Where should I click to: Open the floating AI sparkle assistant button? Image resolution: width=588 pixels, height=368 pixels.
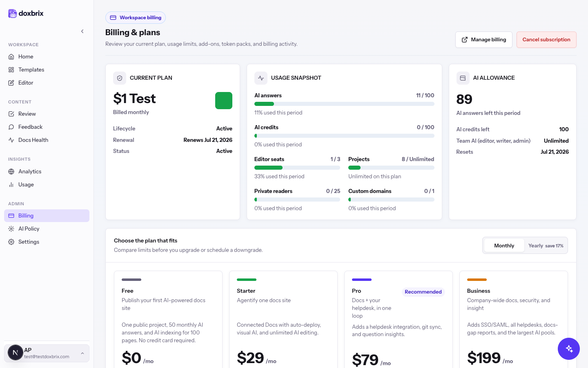pyautogui.click(x=569, y=349)
